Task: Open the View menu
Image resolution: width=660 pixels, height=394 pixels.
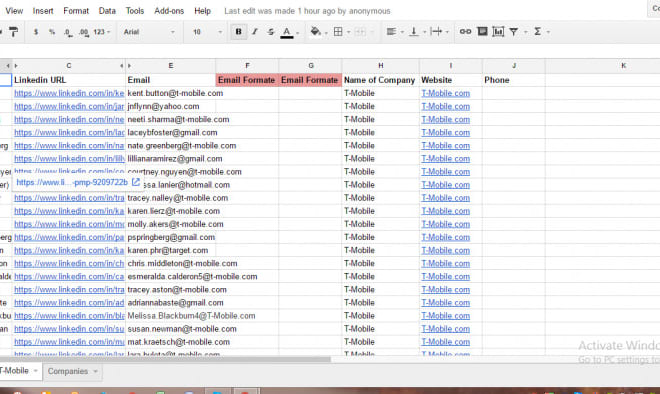Action: [14, 11]
